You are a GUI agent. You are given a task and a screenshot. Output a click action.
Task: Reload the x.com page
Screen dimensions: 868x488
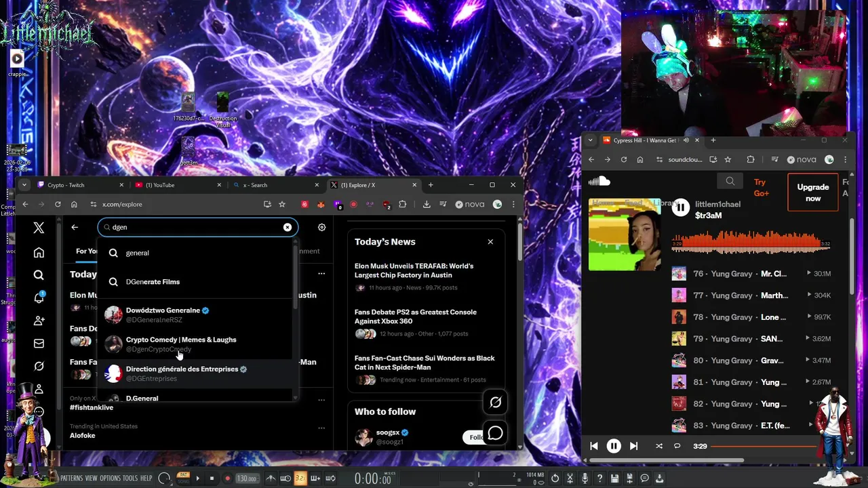click(x=58, y=204)
